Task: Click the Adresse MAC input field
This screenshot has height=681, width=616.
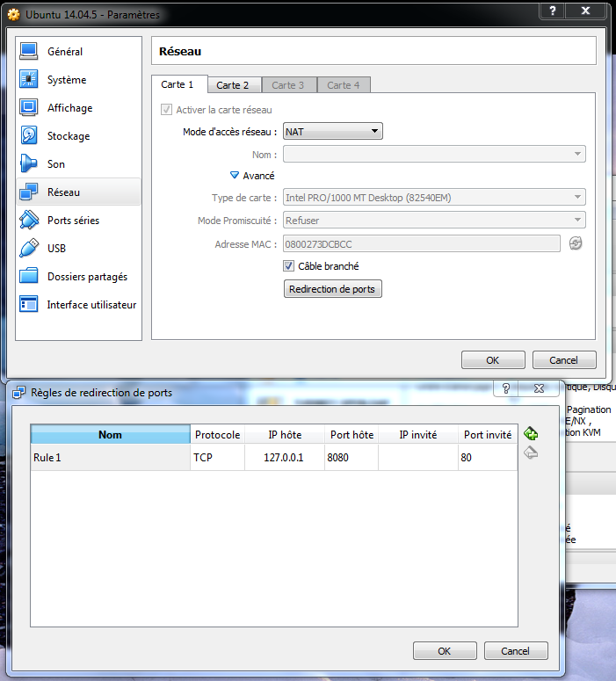Action: [x=422, y=243]
